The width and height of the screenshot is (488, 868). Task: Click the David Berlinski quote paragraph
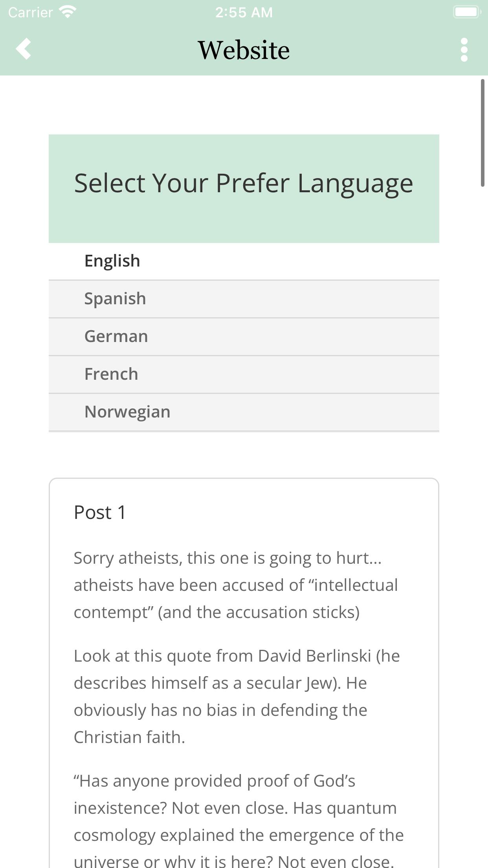pos(237,696)
